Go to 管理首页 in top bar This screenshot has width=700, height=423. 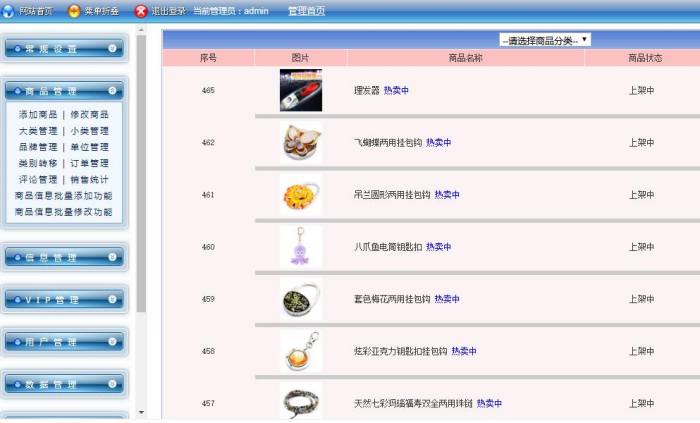[x=306, y=11]
